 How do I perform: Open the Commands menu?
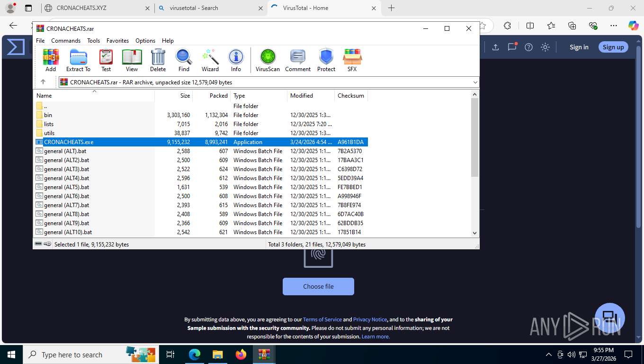click(66, 41)
